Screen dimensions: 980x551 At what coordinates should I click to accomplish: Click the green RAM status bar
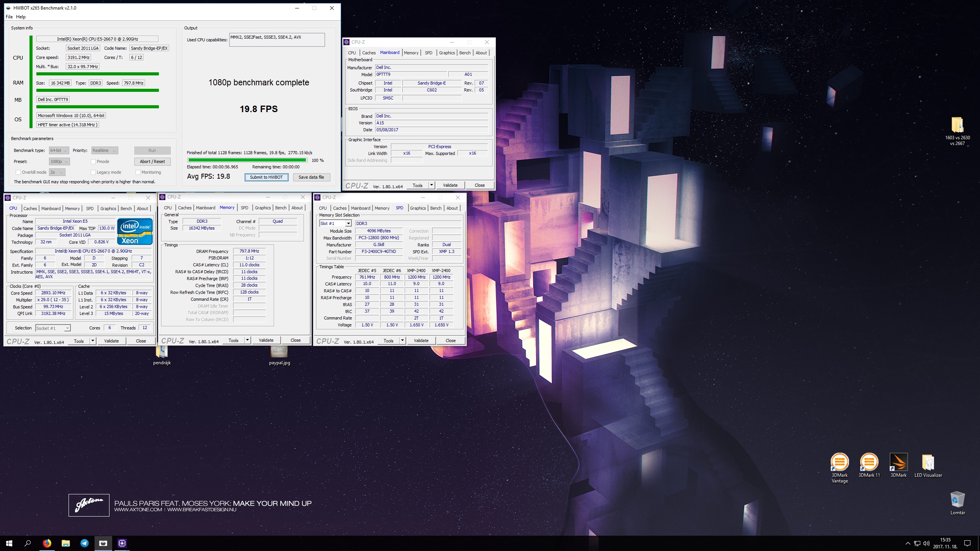coord(98,90)
